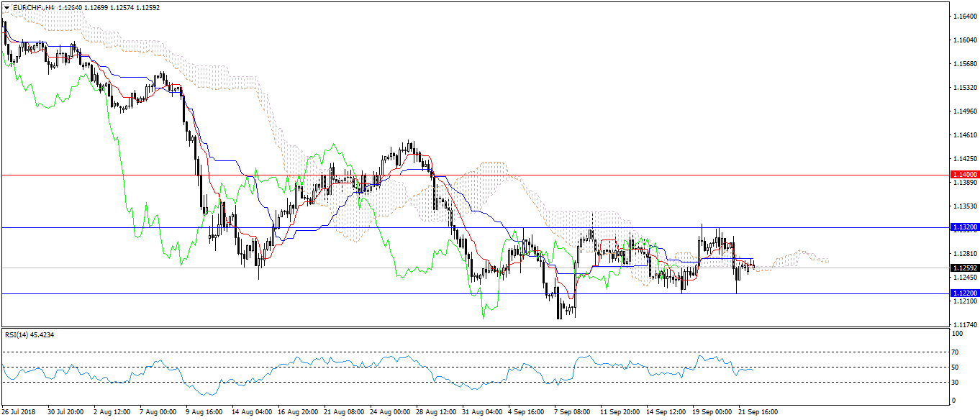This screenshot has width=980, height=420.
Task: Open the chart menu arrow beside EURCHF
Action: tap(7, 8)
